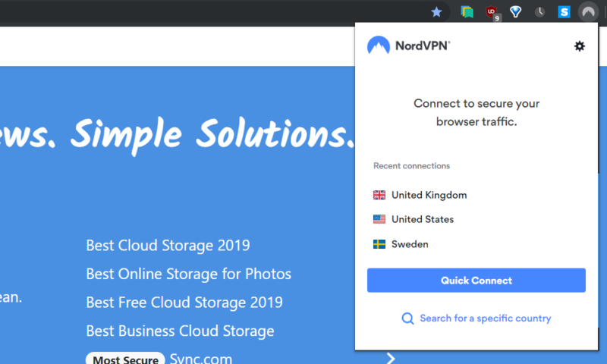607x364 pixels.
Task: Toggle the NordVPN toolbar extension icon
Action: (x=588, y=12)
